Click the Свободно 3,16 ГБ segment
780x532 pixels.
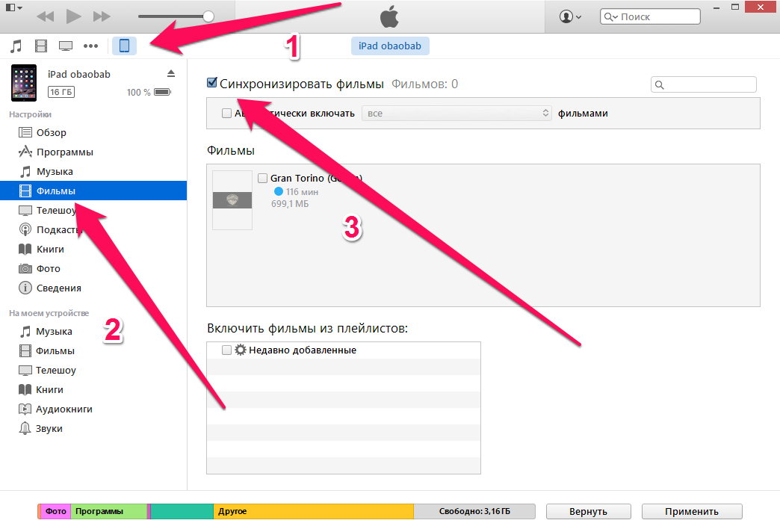coord(474,511)
